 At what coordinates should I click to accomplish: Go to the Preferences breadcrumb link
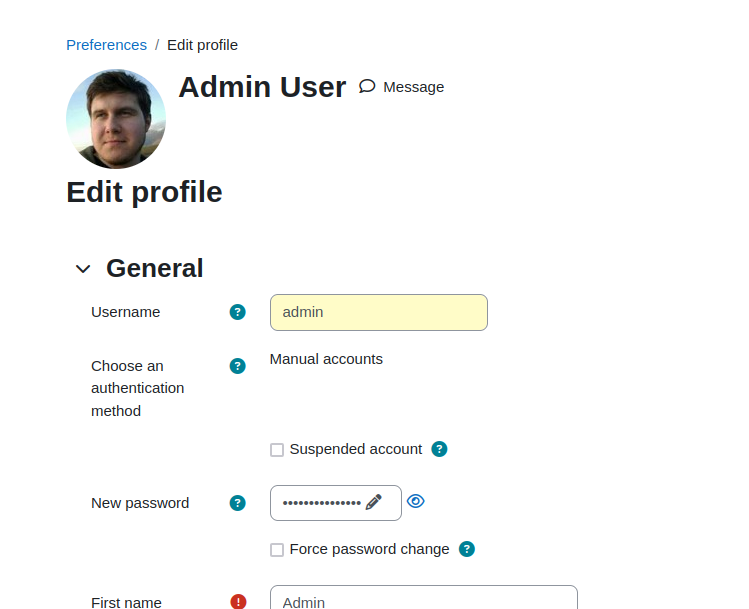pos(107,45)
